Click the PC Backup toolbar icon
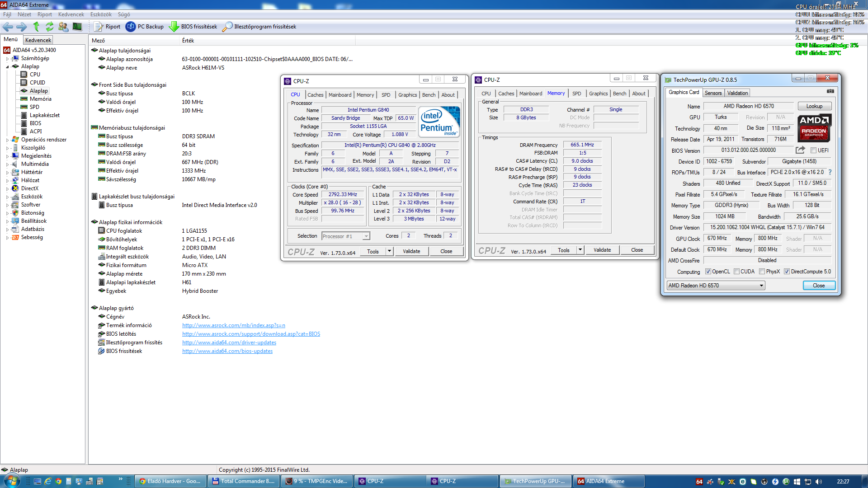Viewport: 868px width, 488px height. tap(131, 27)
